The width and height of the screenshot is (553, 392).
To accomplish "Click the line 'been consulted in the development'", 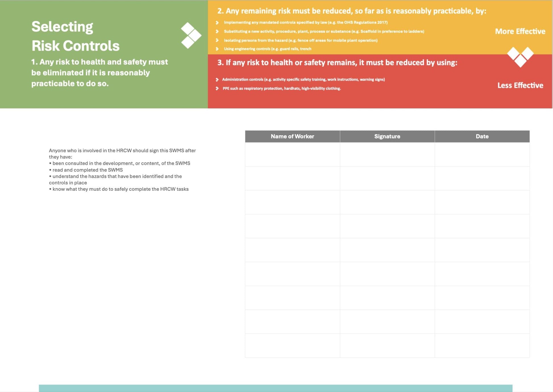I will [x=120, y=163].
